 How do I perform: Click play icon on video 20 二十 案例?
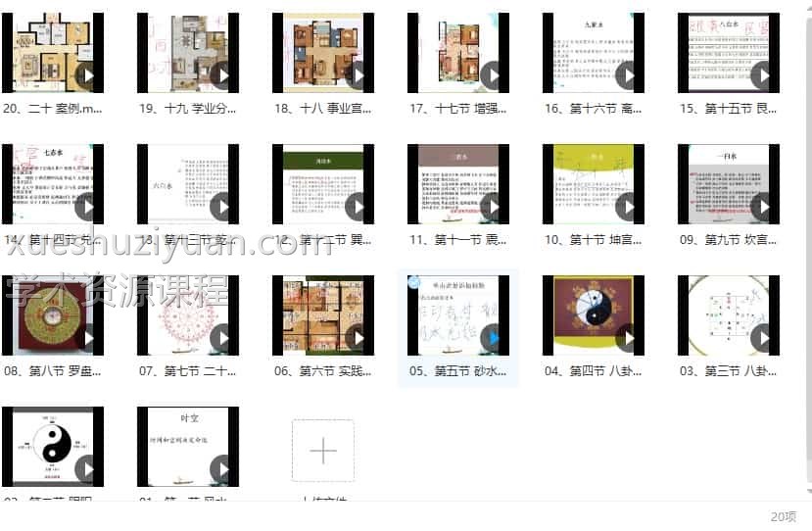click(x=86, y=74)
